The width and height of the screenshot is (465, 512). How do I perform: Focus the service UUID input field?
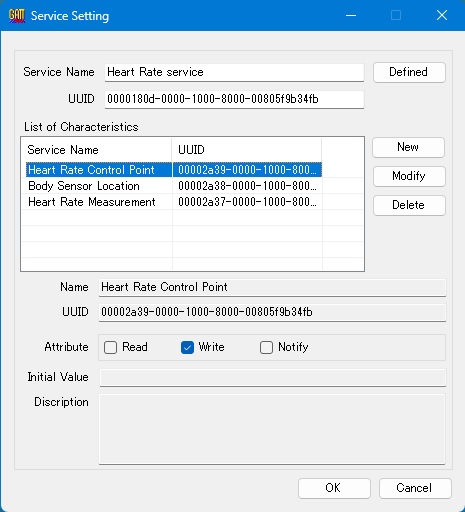point(234,99)
